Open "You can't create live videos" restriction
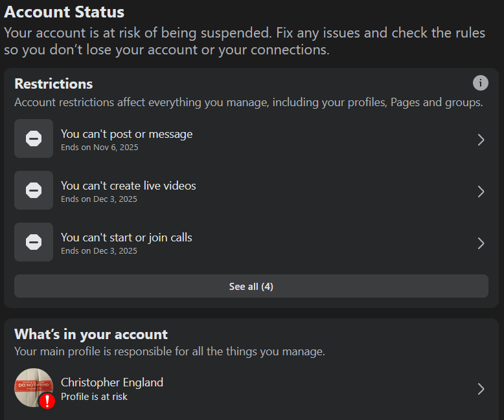The height and width of the screenshot is (420, 504). (x=128, y=186)
